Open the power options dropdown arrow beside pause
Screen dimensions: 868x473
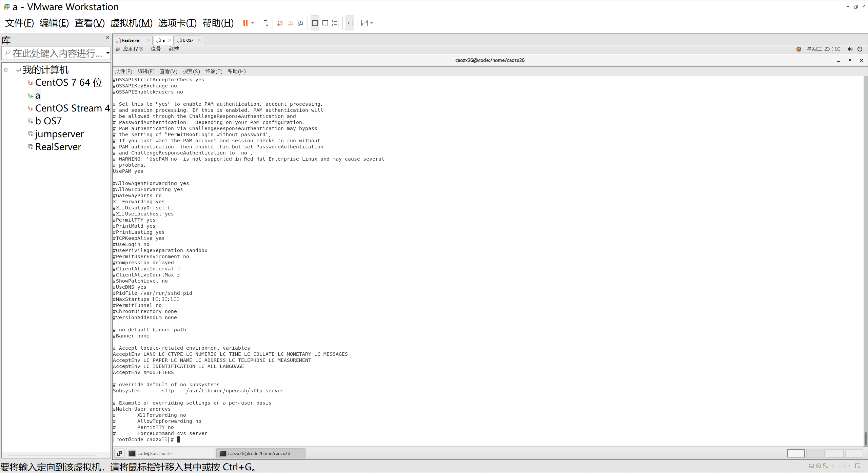[x=253, y=23]
